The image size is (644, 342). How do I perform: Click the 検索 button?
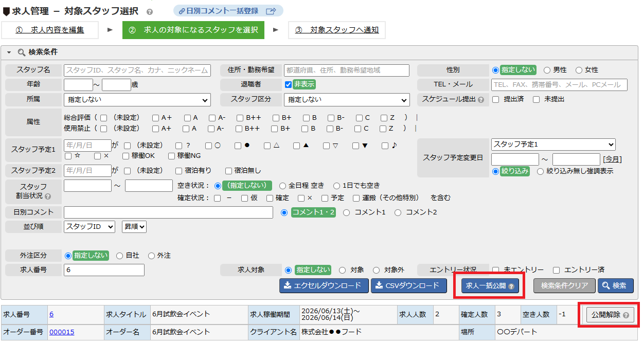pyautogui.click(x=615, y=286)
